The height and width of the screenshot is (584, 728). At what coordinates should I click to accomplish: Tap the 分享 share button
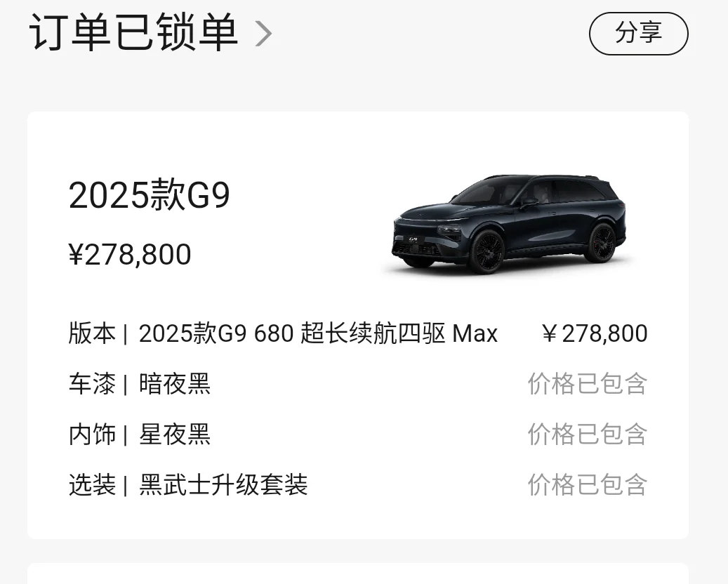(638, 34)
